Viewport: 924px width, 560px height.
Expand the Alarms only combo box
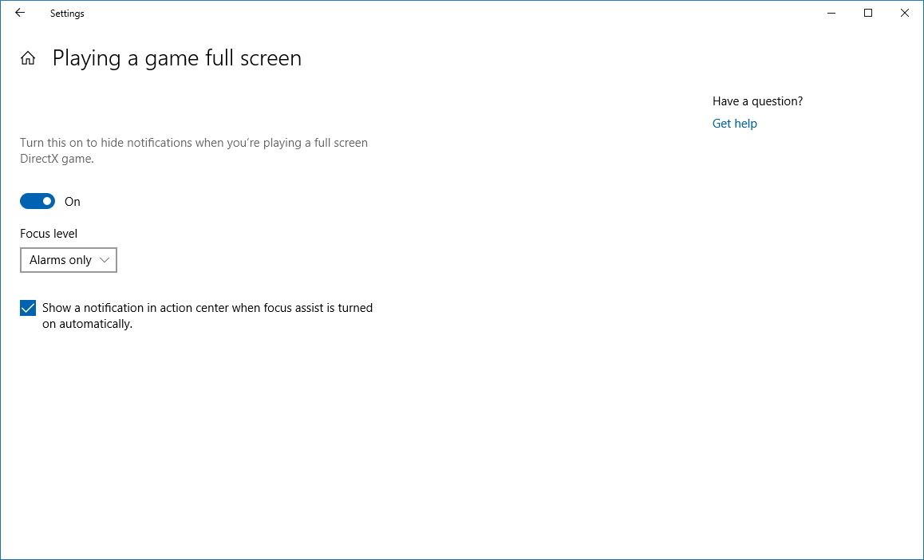68,260
